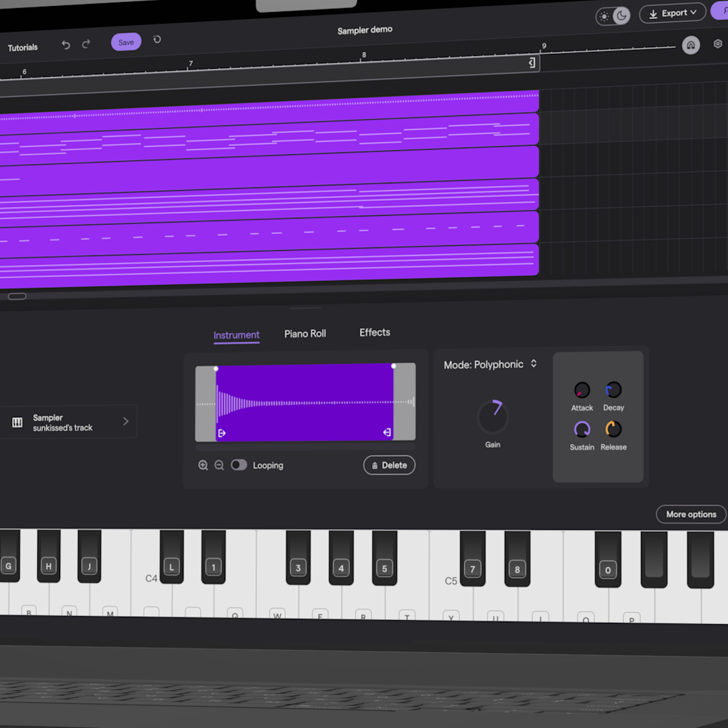Click the undo icon in the toolbar
This screenshot has width=728, height=728.
(x=65, y=44)
